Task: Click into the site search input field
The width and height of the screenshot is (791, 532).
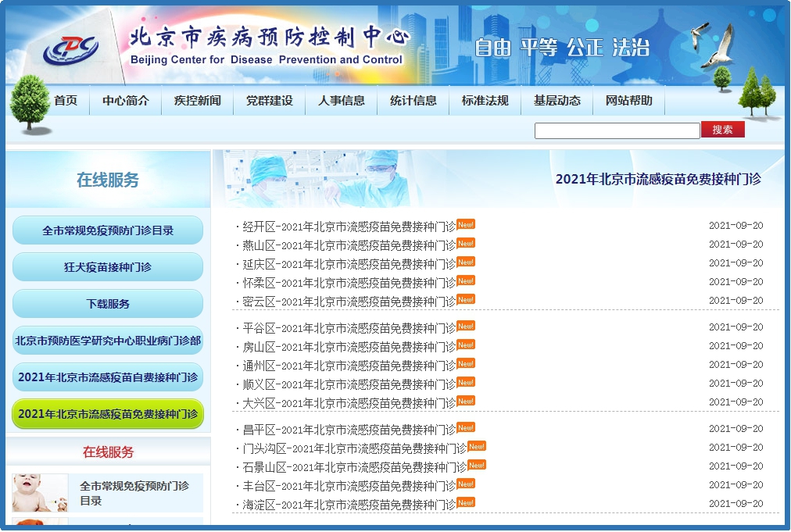Action: coord(617,130)
